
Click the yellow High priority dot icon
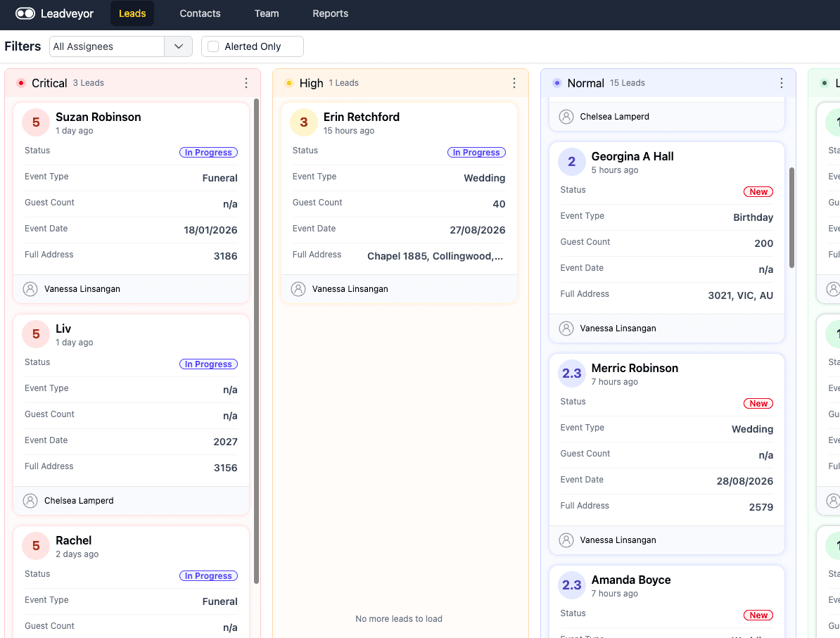click(x=289, y=82)
